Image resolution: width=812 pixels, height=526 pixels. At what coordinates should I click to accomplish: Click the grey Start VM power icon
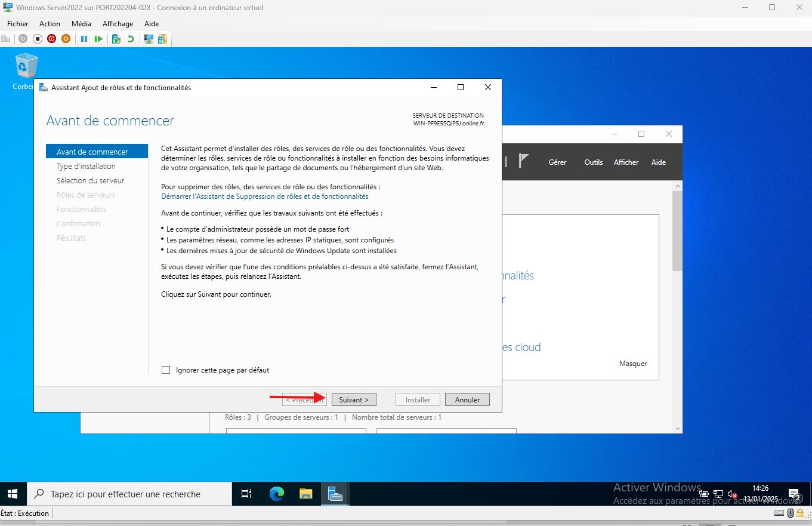pos(23,39)
